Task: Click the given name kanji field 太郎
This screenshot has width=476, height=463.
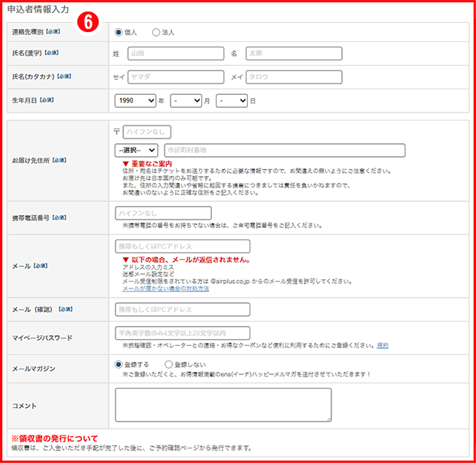Action: tap(294, 54)
